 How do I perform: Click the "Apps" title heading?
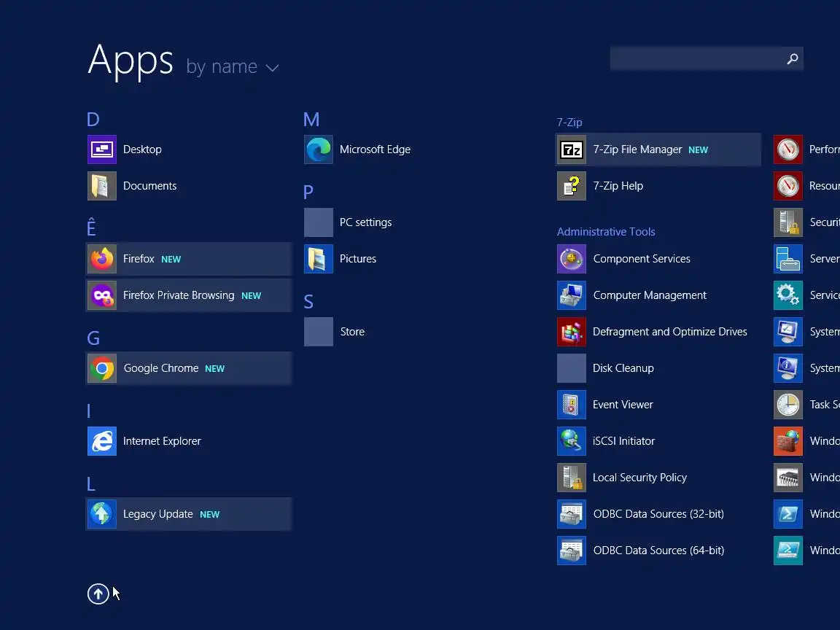coord(131,61)
